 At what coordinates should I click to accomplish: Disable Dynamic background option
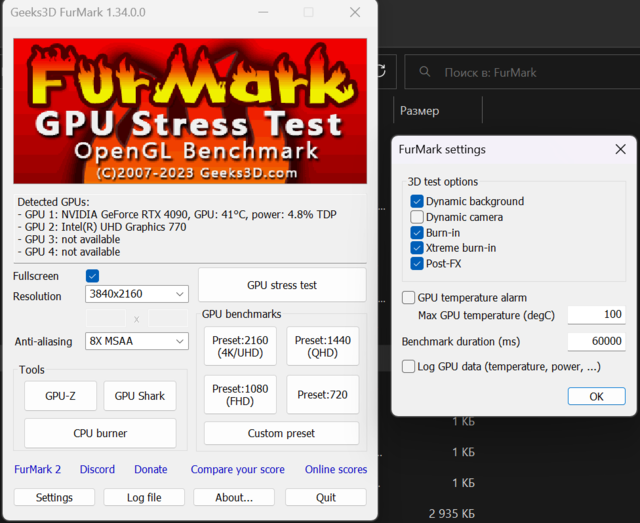tap(417, 201)
